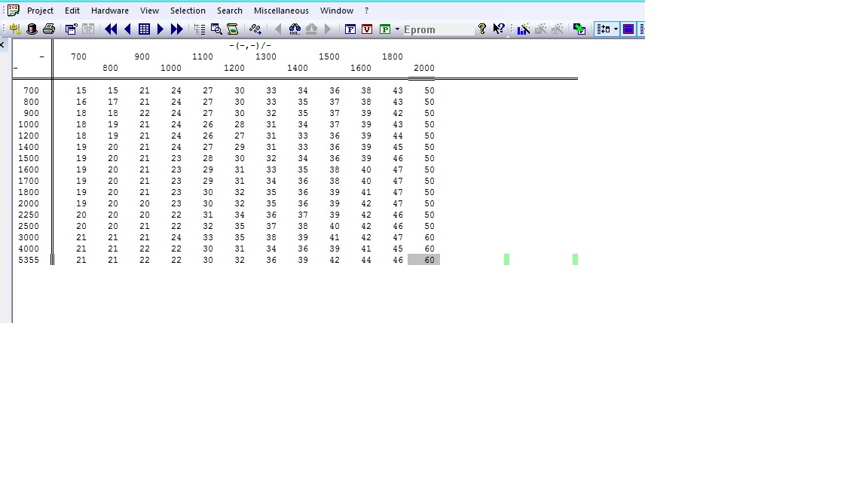Click the yellow question mark help icon
This screenshot has height=488, width=868.
[x=482, y=29]
